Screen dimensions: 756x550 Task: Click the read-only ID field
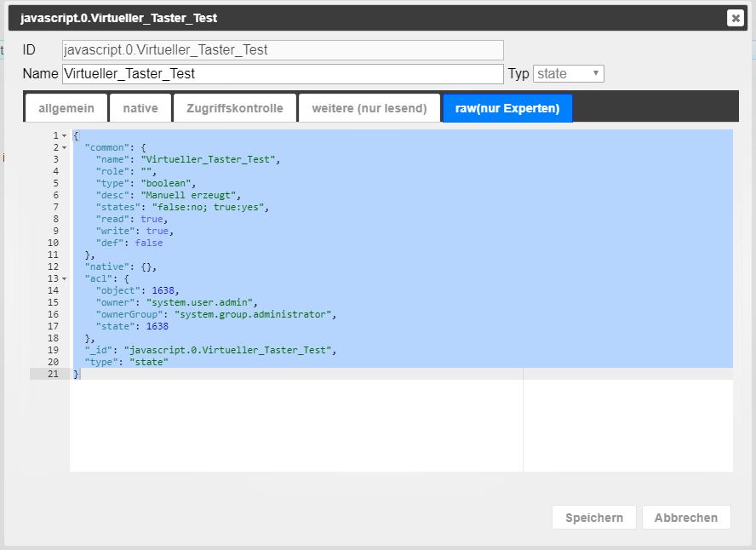pyautogui.click(x=283, y=50)
